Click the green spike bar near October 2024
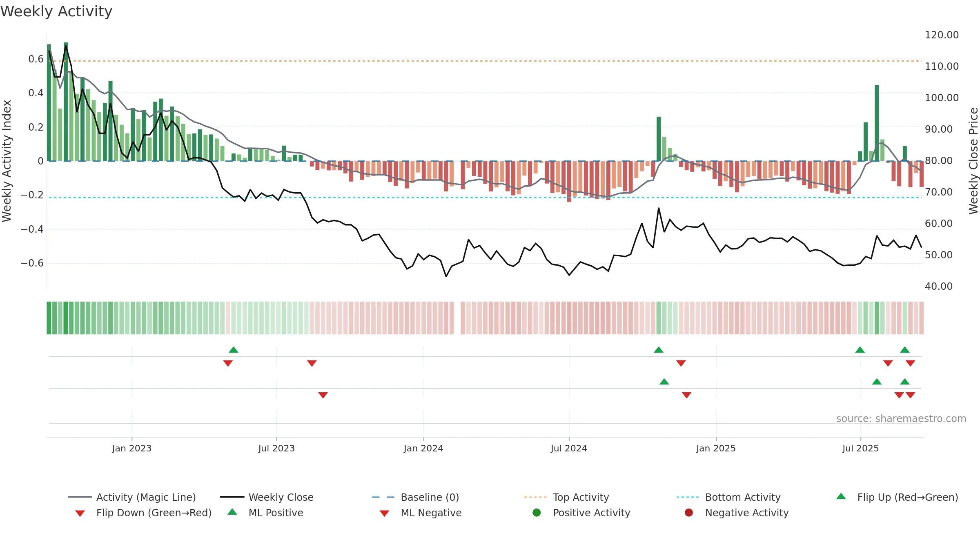 [x=659, y=139]
